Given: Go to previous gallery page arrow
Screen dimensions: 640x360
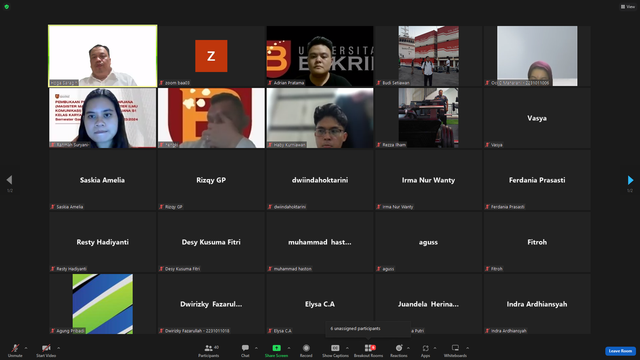Looking at the screenshot, I should click(9, 180).
